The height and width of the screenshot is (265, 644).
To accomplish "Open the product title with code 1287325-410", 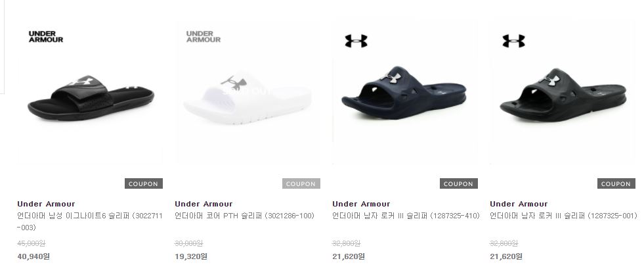I will click(x=406, y=216).
